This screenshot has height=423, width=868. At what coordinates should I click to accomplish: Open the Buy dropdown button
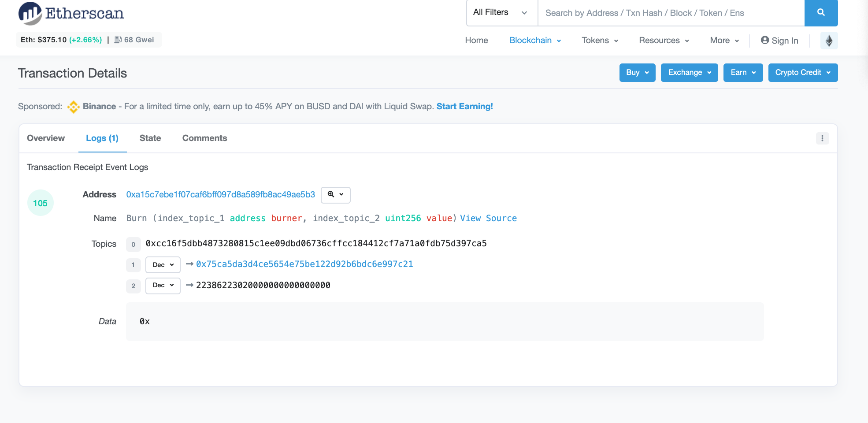pos(637,73)
